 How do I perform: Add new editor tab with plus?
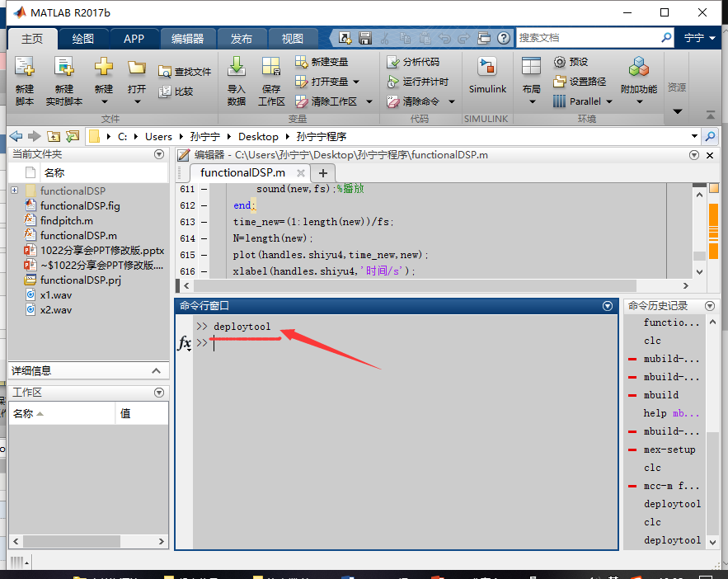point(323,173)
